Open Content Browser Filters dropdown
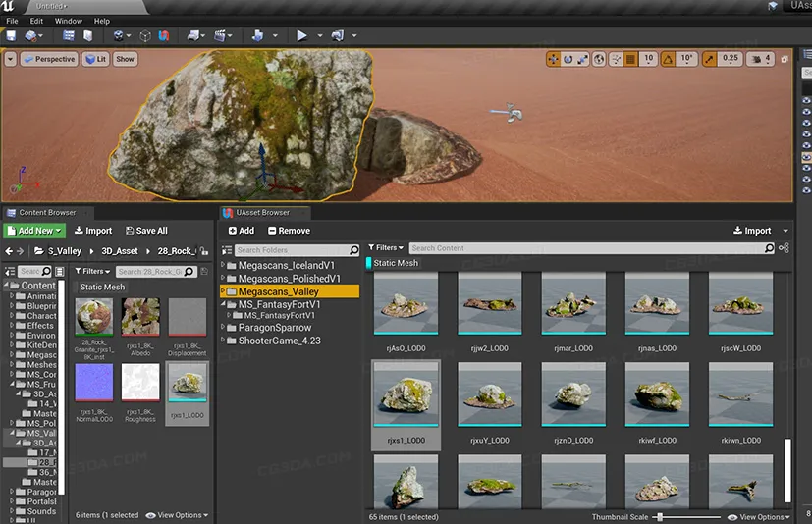The height and width of the screenshot is (524, 812). point(92,271)
